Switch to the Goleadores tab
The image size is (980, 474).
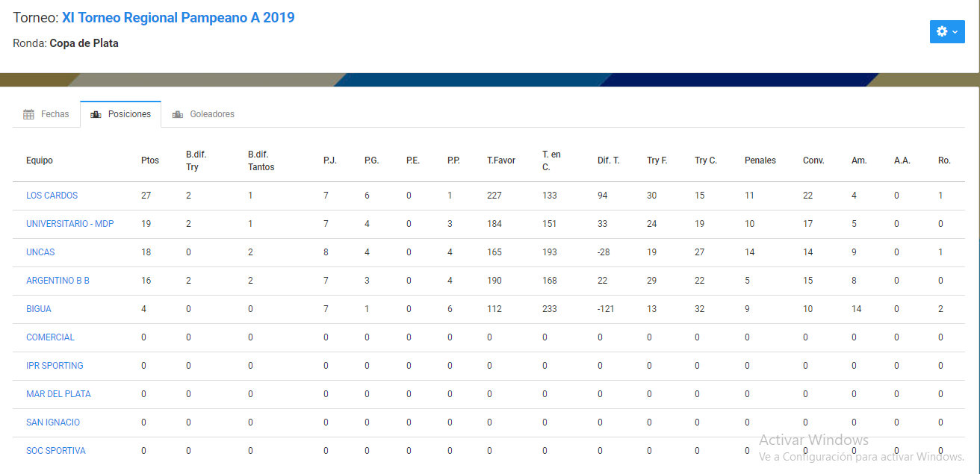(x=211, y=114)
